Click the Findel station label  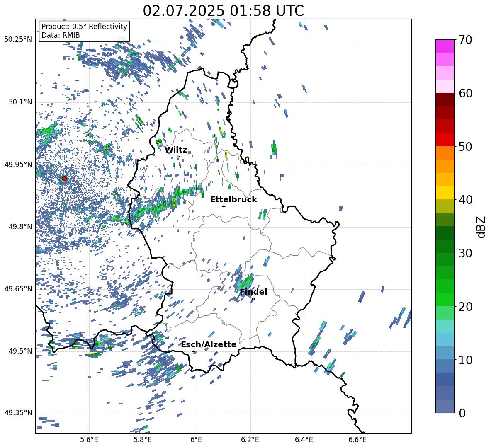pos(253,292)
